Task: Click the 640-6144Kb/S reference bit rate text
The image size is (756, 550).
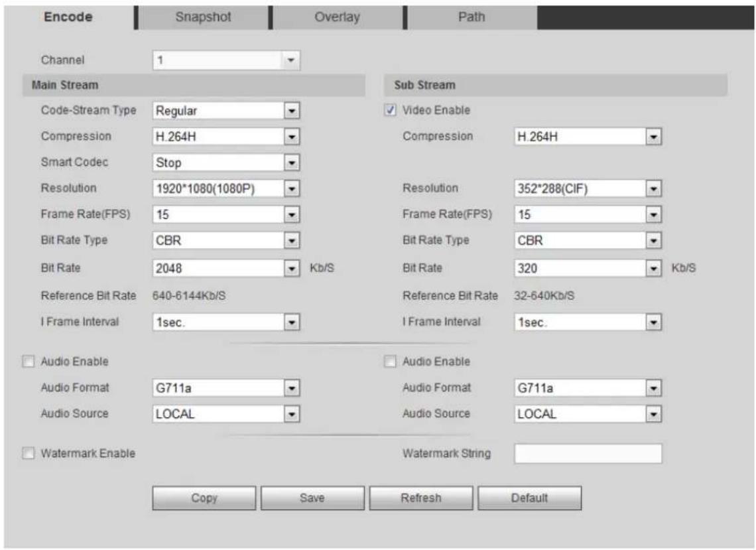Action: click(189, 296)
